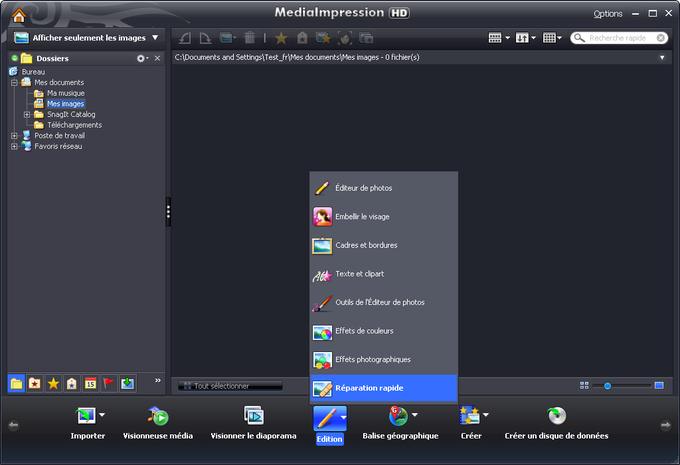Click the tag label icon in the top toolbar
Screen dimensions: 680x465
tap(302, 38)
